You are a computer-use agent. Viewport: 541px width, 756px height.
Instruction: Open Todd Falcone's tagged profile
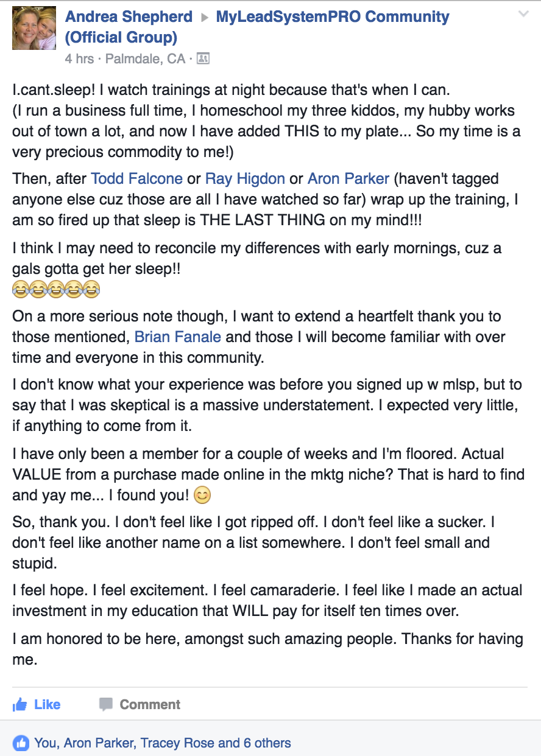pos(136,179)
